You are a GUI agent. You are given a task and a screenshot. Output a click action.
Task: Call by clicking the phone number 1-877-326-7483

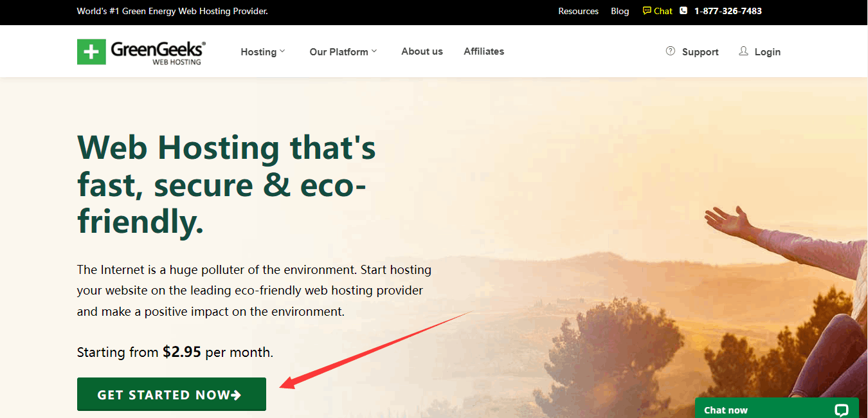click(x=728, y=10)
